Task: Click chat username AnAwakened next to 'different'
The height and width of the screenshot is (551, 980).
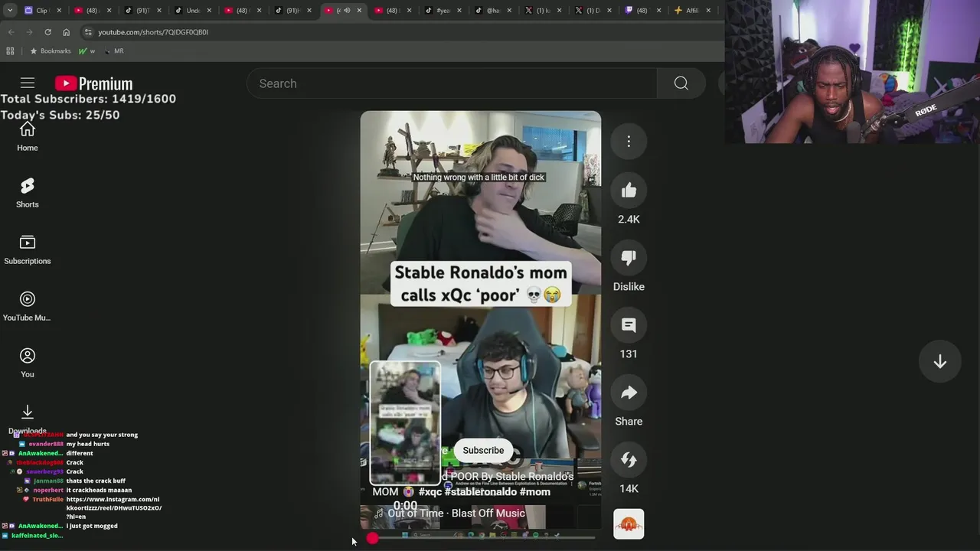Action: point(40,453)
